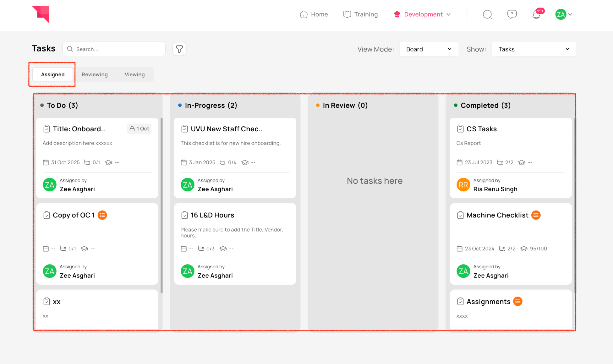Expand the Development menu chevron

pos(448,14)
